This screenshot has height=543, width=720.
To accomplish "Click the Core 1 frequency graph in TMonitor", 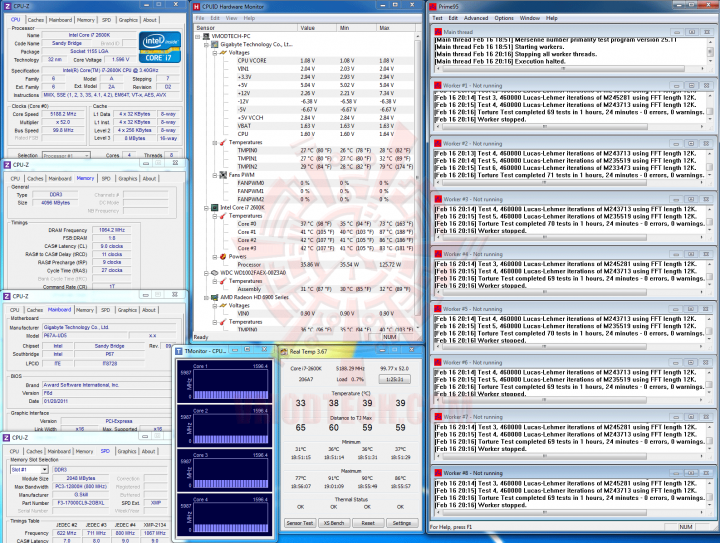I will tap(231, 384).
